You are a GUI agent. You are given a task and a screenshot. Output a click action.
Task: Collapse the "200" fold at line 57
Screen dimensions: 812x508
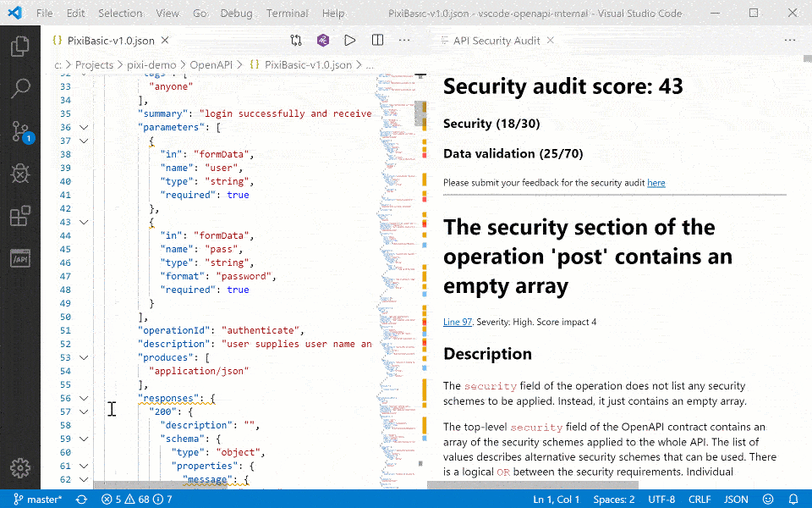84,411
